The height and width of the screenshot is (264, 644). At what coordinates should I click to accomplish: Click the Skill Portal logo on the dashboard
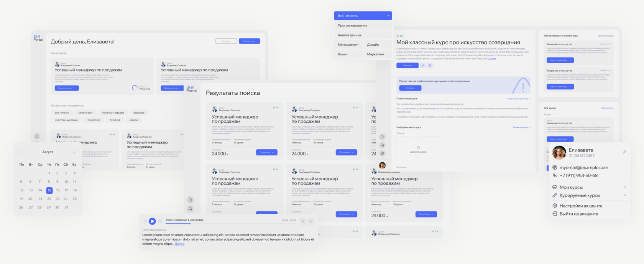[38, 38]
